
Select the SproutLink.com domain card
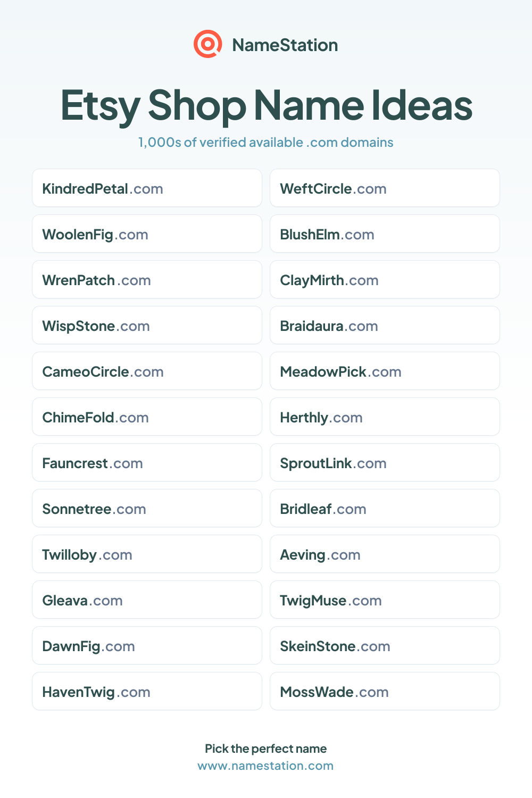[x=385, y=462]
